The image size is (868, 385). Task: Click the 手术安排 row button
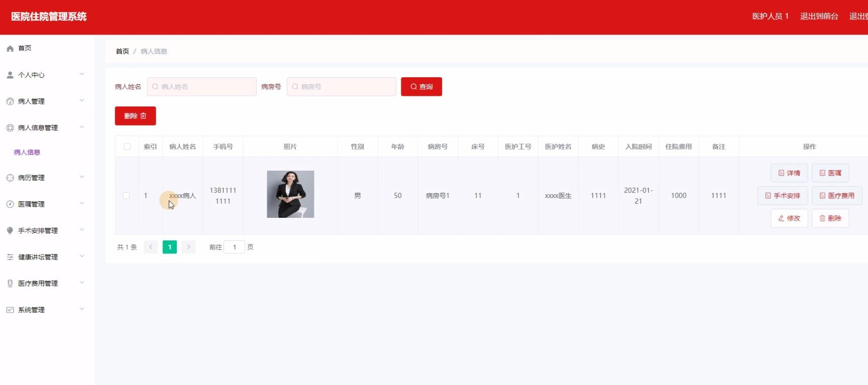point(783,196)
